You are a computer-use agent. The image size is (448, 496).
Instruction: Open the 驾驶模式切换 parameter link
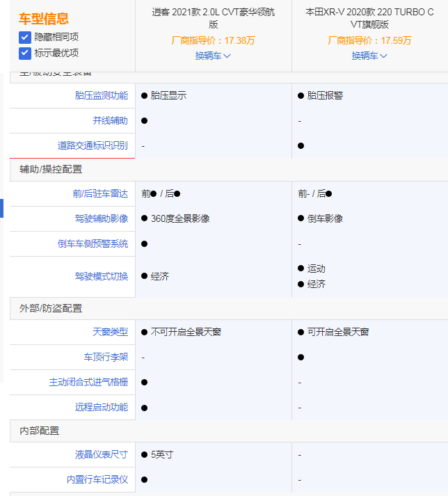click(102, 276)
